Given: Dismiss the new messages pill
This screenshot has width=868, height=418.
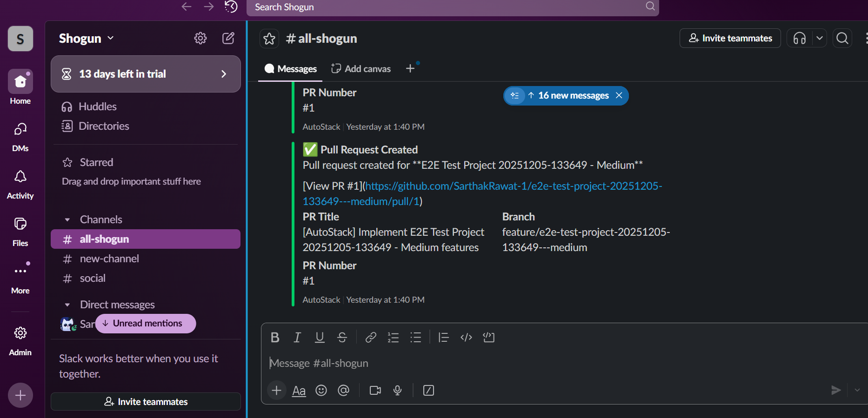Looking at the screenshot, I should pos(619,95).
